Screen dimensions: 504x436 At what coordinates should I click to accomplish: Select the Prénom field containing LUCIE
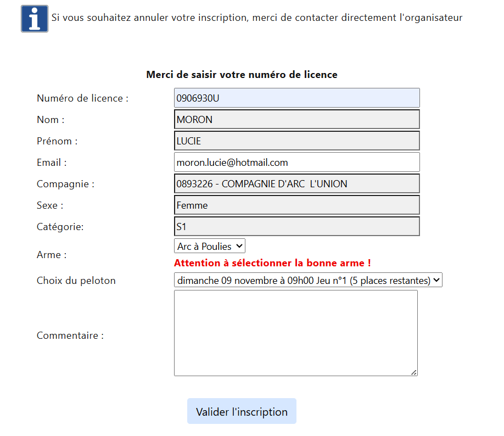click(x=296, y=141)
